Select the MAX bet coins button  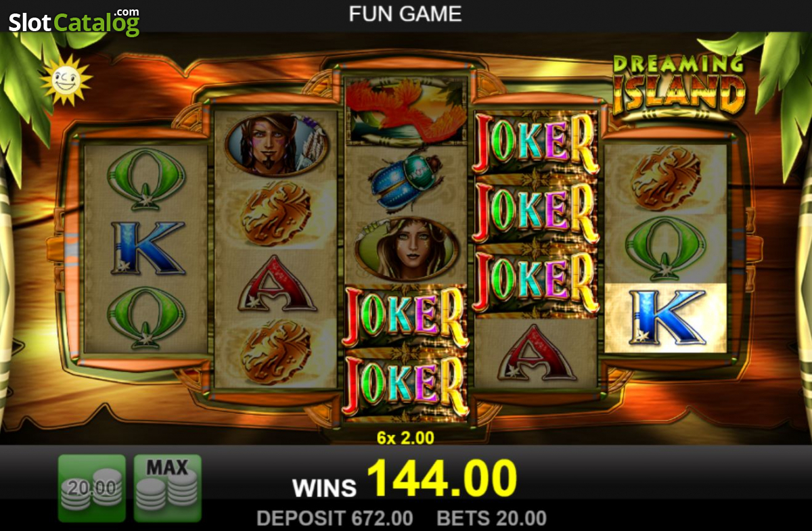(x=167, y=488)
